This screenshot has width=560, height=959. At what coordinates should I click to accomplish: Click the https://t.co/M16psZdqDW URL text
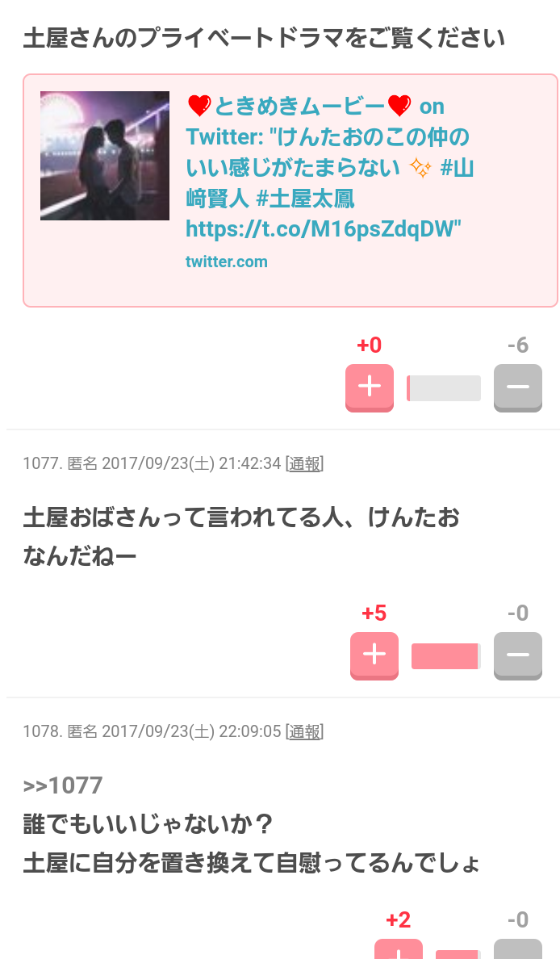pos(323,229)
